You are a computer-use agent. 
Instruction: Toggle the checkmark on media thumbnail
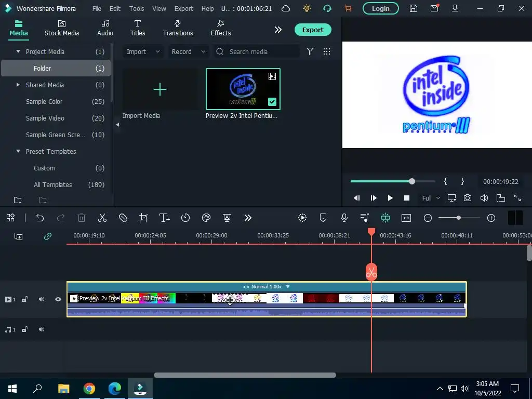pos(272,102)
